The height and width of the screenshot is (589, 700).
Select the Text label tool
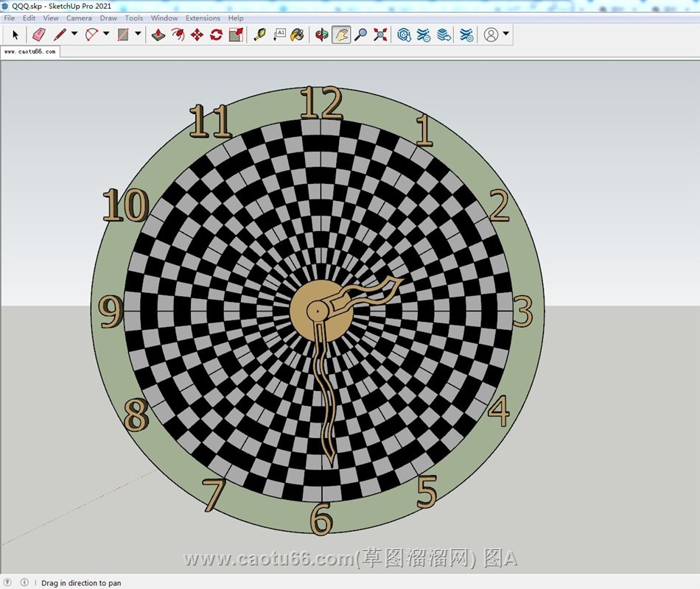tap(279, 35)
